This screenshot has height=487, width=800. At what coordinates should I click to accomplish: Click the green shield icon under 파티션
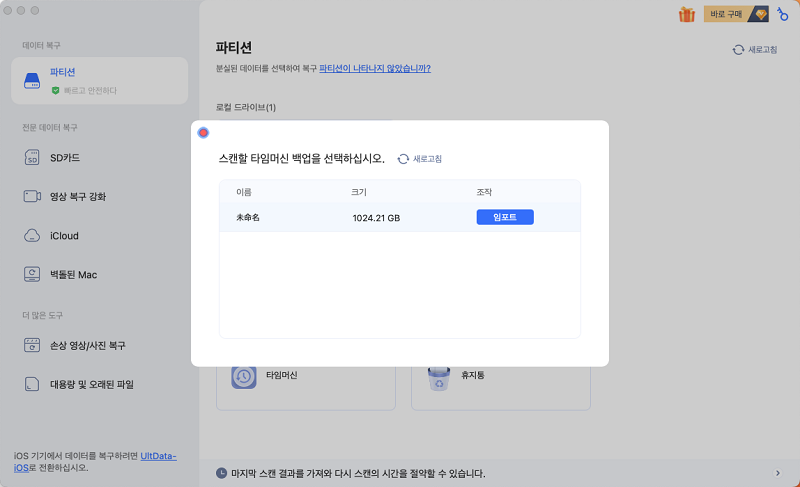pos(56,91)
